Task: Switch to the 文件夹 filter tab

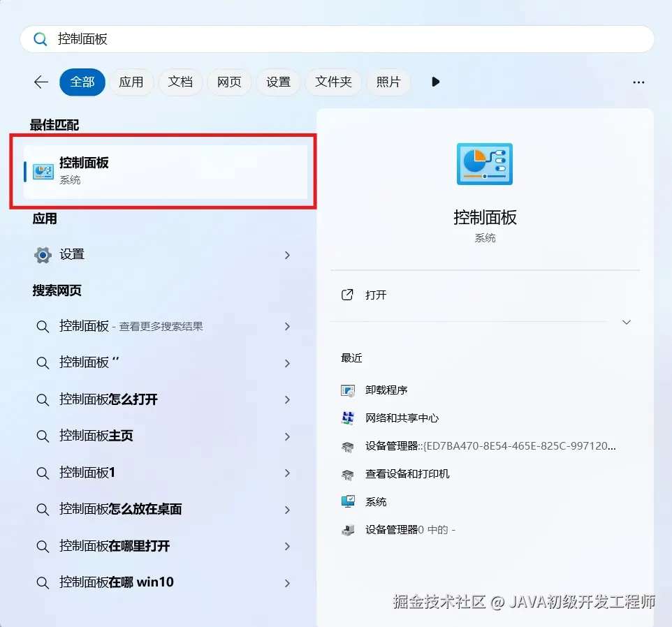Action: [x=333, y=82]
